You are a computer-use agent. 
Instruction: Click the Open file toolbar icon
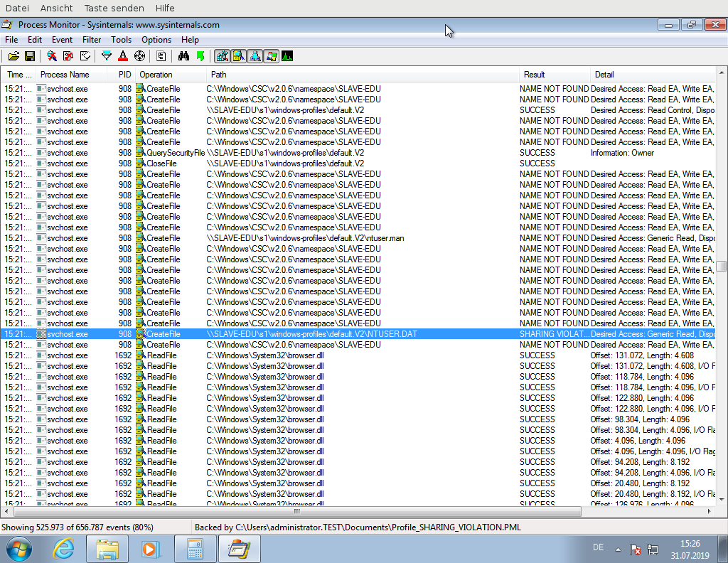[14, 55]
